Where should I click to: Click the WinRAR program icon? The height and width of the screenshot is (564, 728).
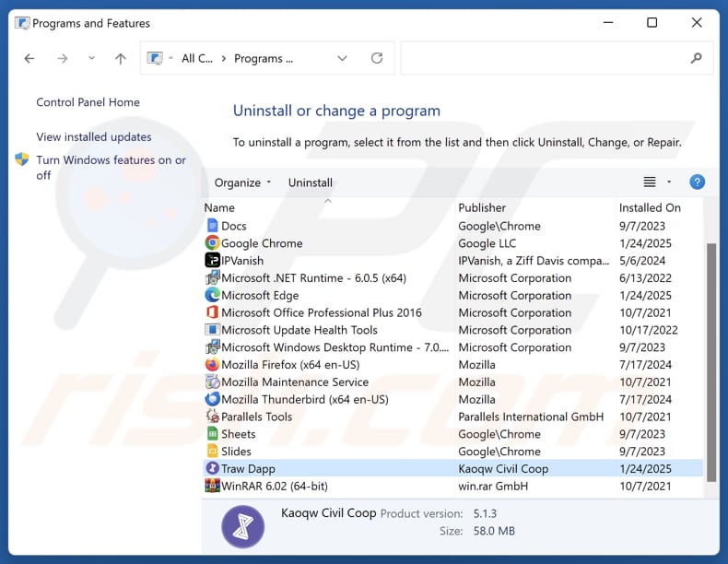coord(212,486)
